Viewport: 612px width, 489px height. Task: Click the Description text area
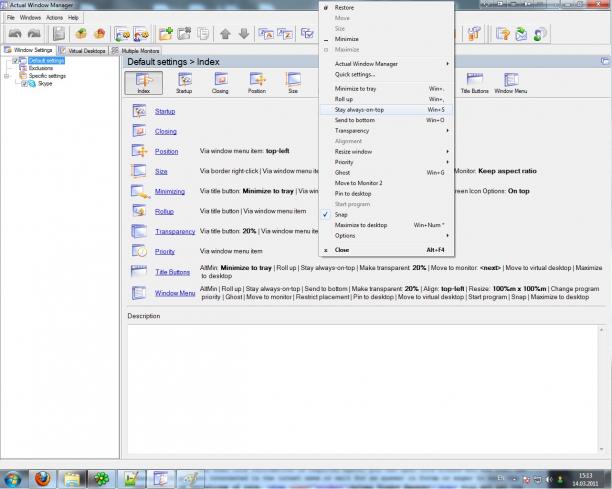367,389
